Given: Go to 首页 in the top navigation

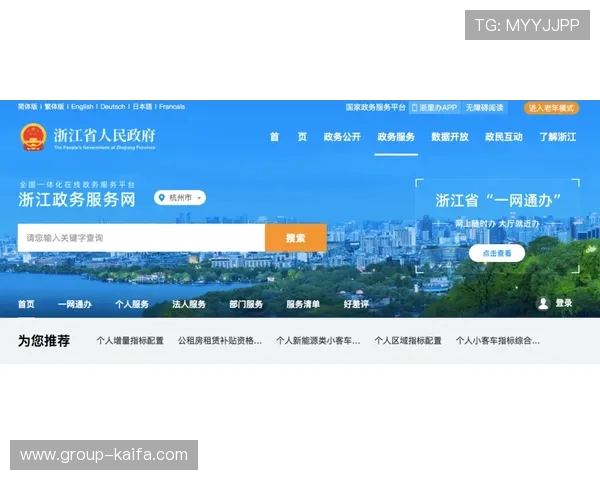Looking at the screenshot, I should pos(288,137).
